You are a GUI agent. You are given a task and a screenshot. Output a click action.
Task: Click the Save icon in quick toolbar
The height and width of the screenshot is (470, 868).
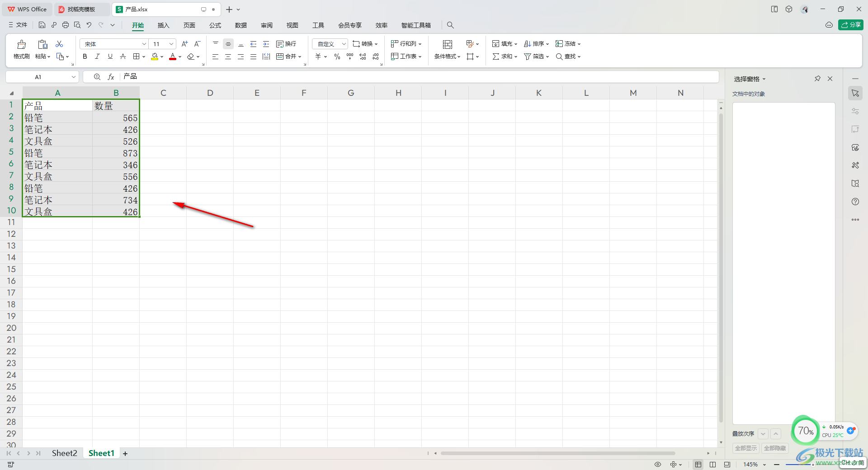(x=42, y=25)
